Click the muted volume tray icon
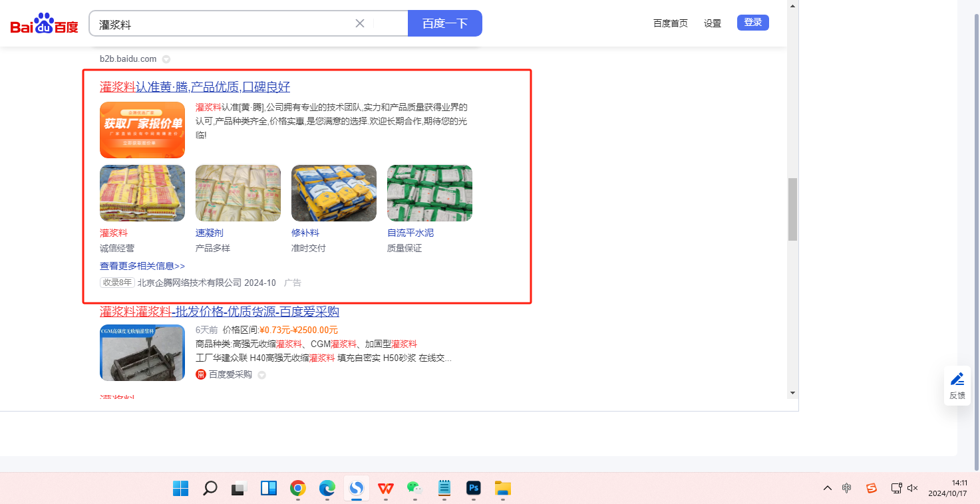 click(x=913, y=488)
